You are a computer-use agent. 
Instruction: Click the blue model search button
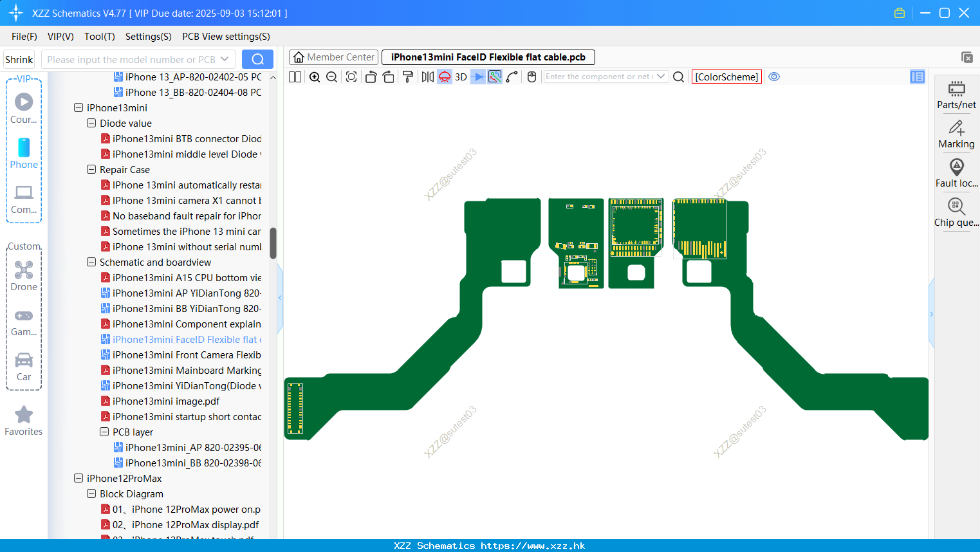click(257, 59)
